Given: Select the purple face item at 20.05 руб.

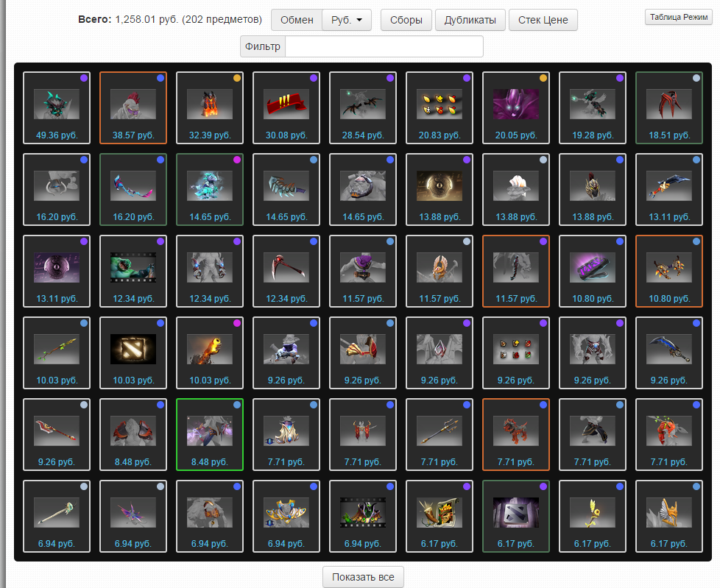Looking at the screenshot, I should click(516, 108).
